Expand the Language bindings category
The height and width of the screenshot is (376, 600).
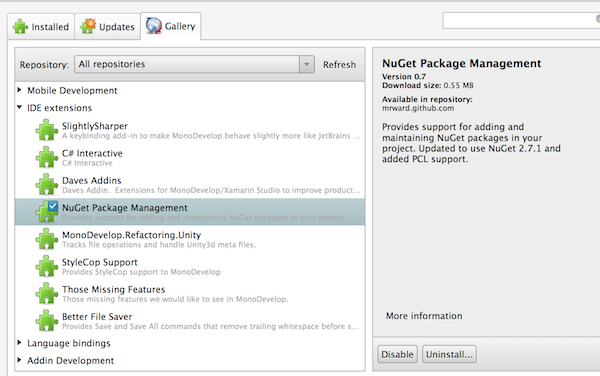point(20,342)
